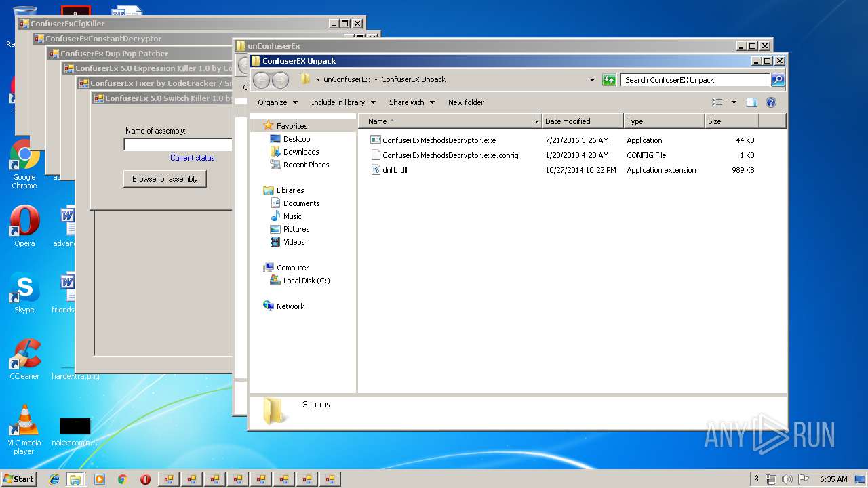Click Search ConfuserEX Unpack field
Viewport: 868px width, 488px height.
point(695,80)
